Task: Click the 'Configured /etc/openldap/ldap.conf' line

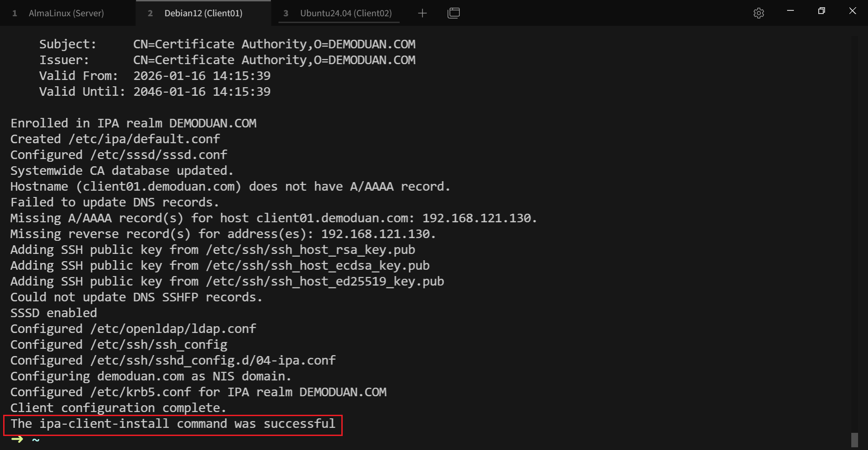Action: tap(133, 329)
